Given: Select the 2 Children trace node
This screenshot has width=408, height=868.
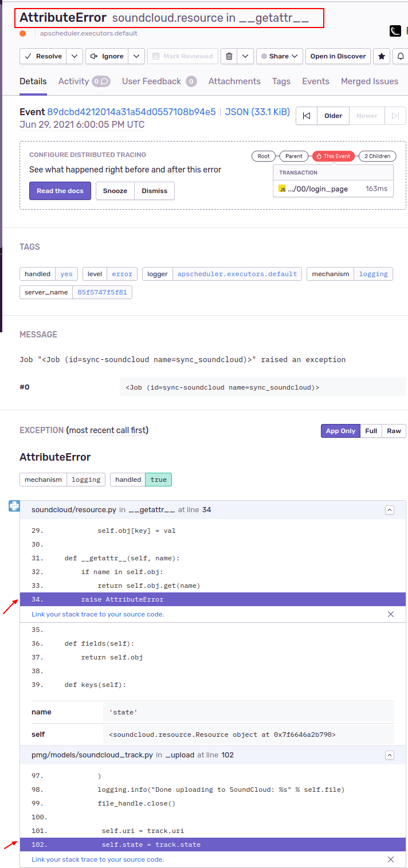Looking at the screenshot, I should click(377, 156).
